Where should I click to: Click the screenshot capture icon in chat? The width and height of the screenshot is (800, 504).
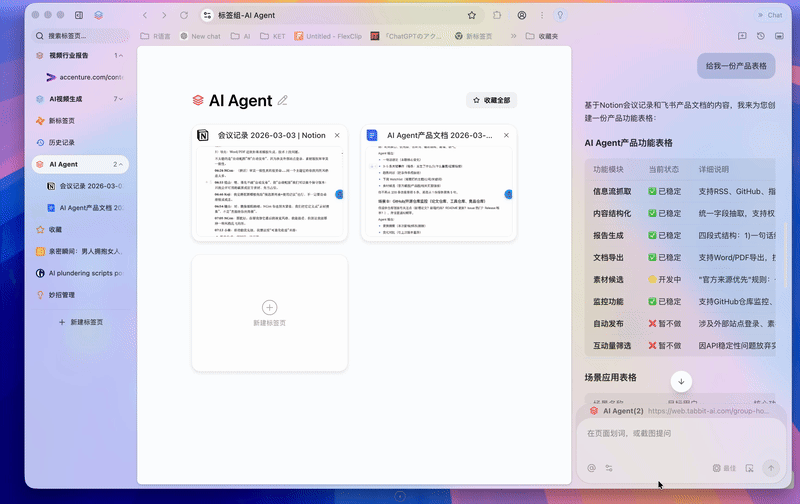pos(749,468)
